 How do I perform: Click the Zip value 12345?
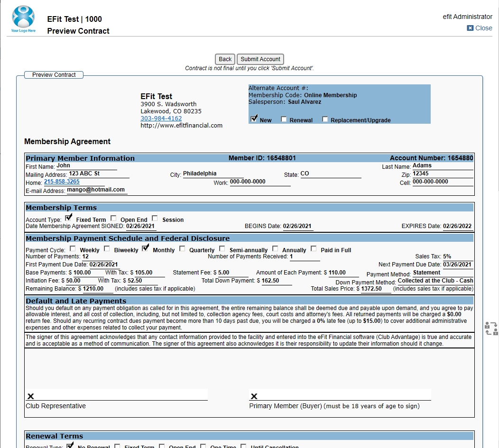coord(420,174)
